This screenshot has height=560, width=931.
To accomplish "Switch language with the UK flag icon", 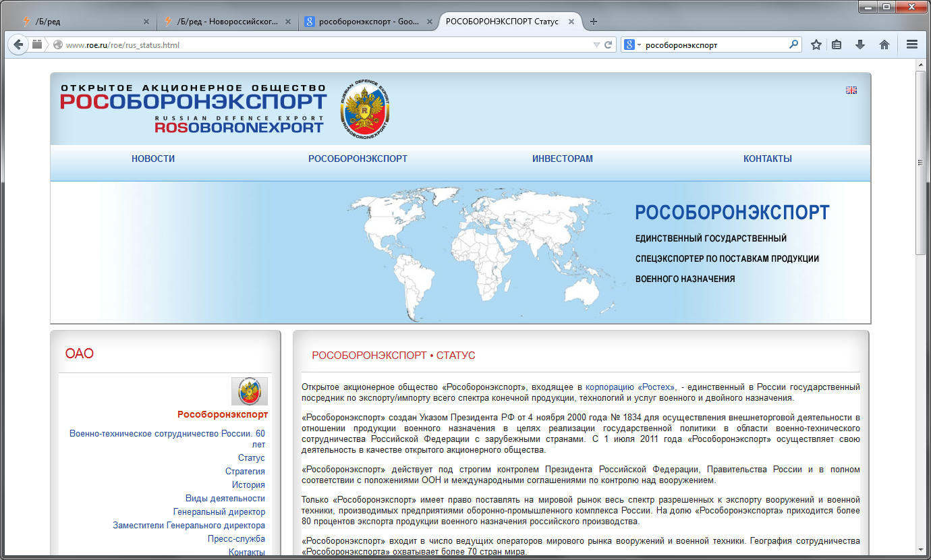I will (851, 90).
